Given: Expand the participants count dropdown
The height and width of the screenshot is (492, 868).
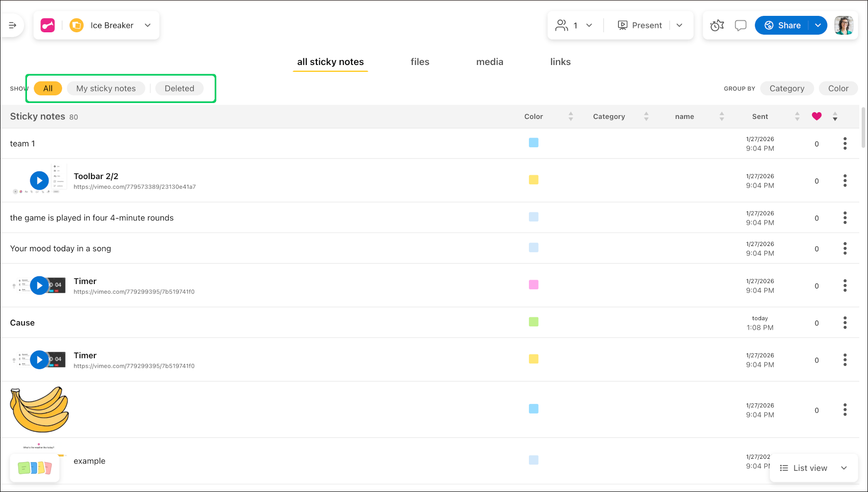Looking at the screenshot, I should tap(589, 26).
